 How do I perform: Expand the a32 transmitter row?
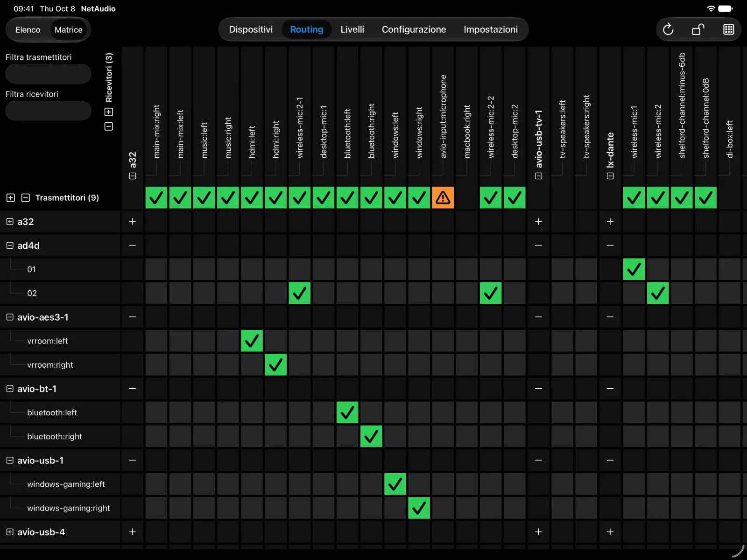10,222
